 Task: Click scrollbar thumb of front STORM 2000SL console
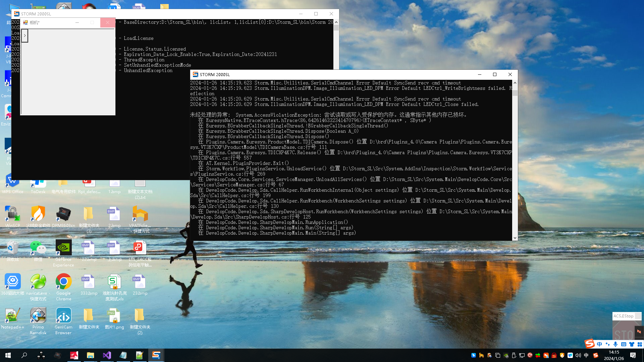(515, 93)
